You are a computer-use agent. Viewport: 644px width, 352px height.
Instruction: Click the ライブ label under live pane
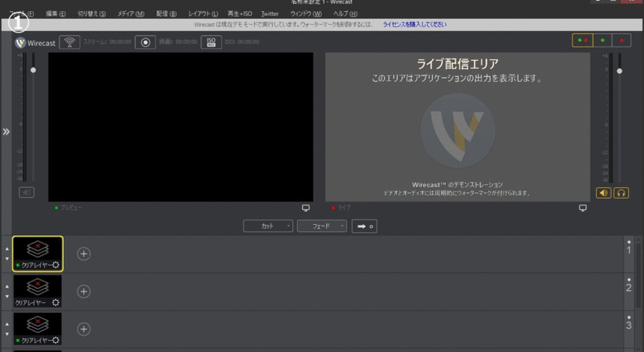344,208
